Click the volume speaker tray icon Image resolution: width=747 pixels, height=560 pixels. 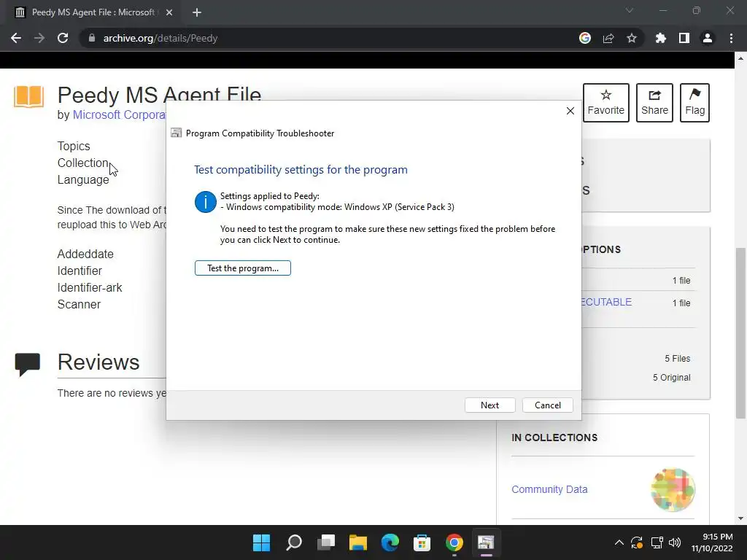pyautogui.click(x=675, y=542)
